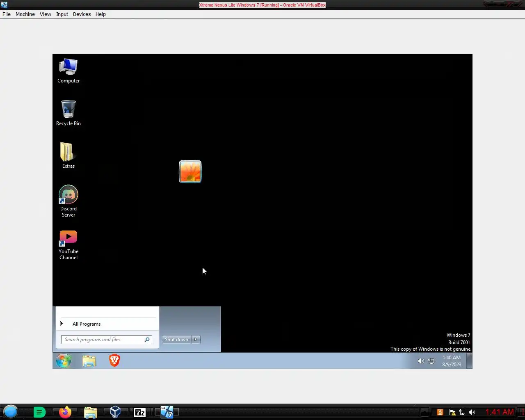Click the red 1:41 AM host clock
525x420 pixels.
click(500, 412)
